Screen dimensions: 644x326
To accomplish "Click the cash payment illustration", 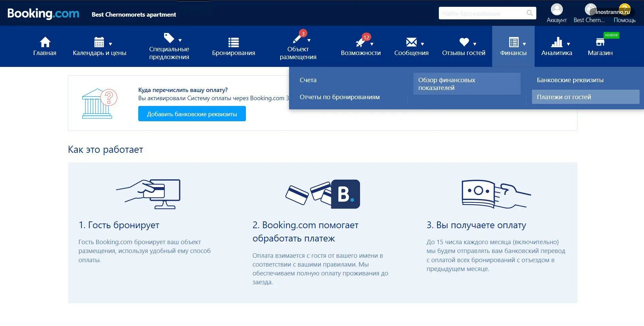I will (x=496, y=194).
